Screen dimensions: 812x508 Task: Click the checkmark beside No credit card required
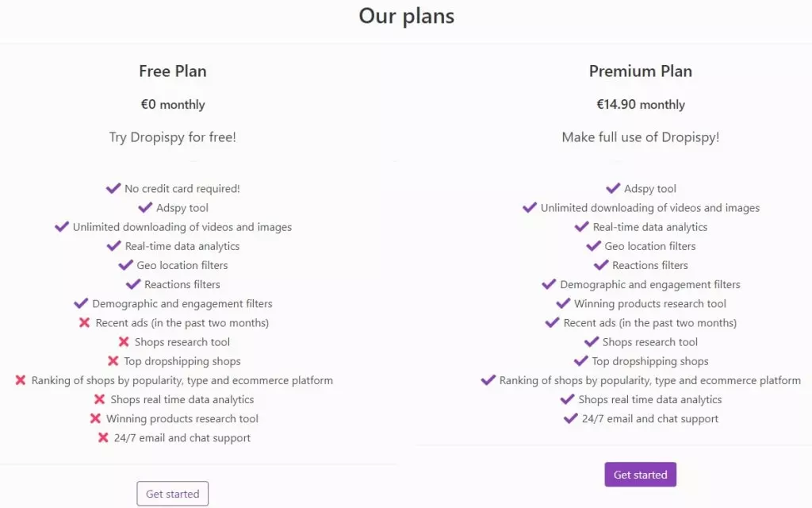[113, 188]
